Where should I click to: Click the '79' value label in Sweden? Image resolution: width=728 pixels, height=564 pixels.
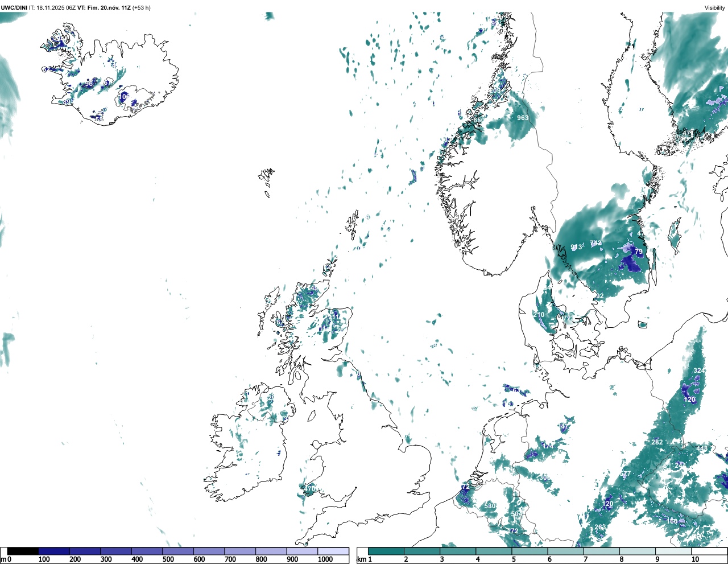tap(639, 252)
